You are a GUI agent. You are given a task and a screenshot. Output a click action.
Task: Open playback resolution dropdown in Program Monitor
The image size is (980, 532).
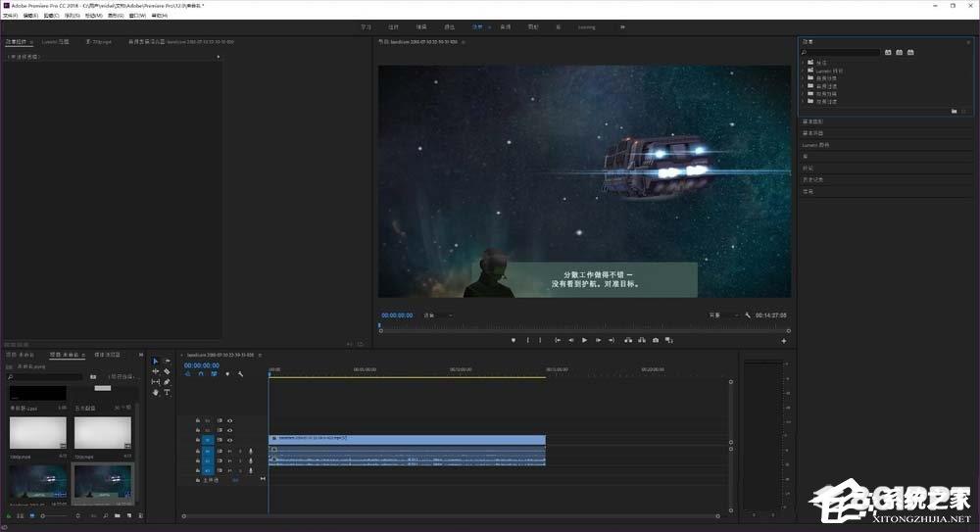coord(724,315)
